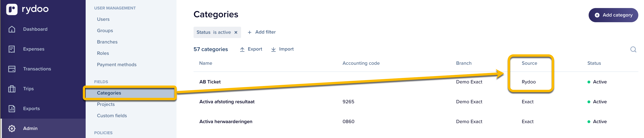The width and height of the screenshot is (644, 138).
Task: Select Custom fields in sidebar
Action: point(112,116)
